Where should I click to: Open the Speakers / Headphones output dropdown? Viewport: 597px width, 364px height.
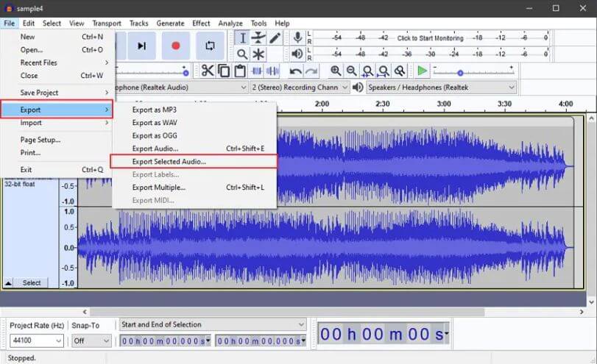pyautogui.click(x=441, y=88)
